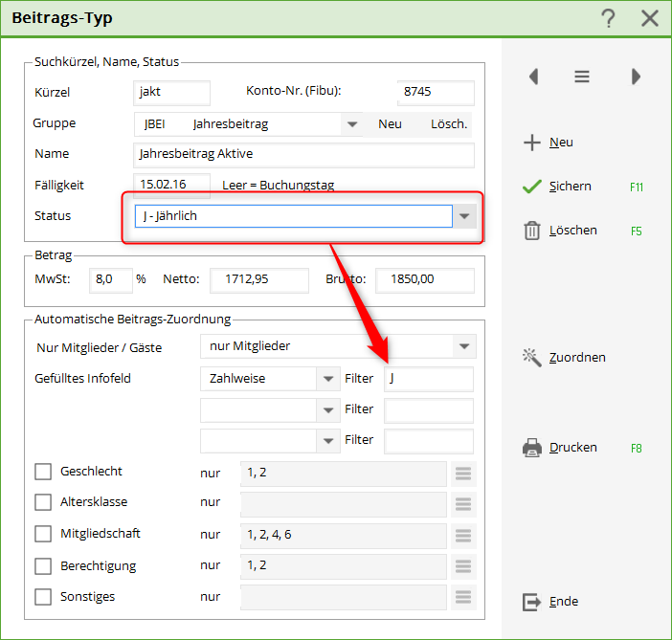The image size is (672, 640).
Task: Run Zuordnen magic wand action
Action: pos(532,358)
